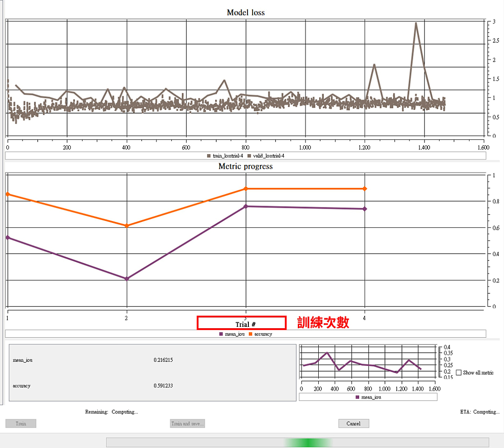Screen dimensions: 504x448
Task: Click the Model loss chart title
Action: click(245, 13)
